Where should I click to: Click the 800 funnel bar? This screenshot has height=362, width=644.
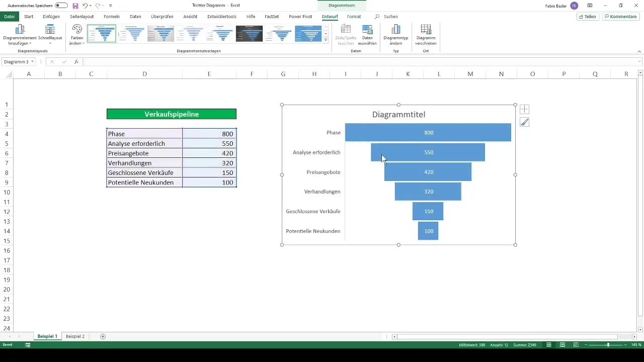click(x=428, y=132)
